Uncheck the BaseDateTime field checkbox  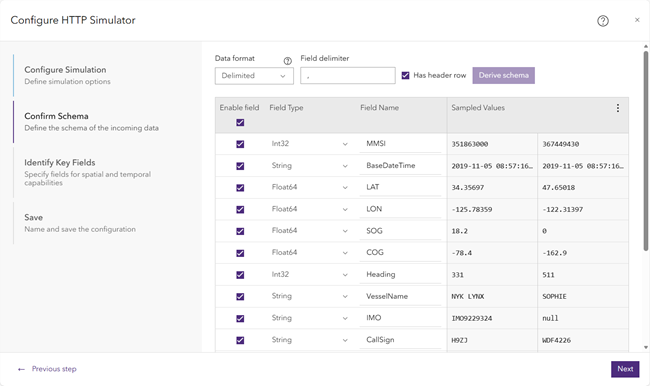click(x=240, y=166)
